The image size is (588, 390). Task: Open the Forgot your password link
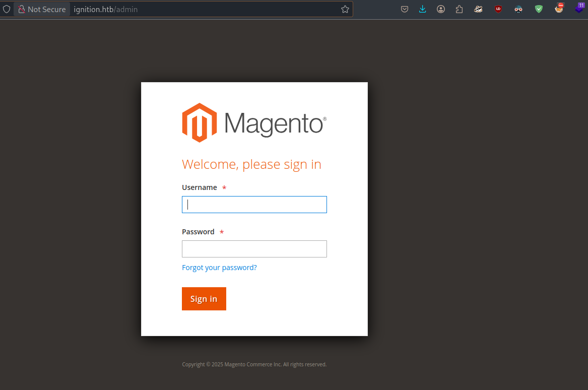pos(219,268)
